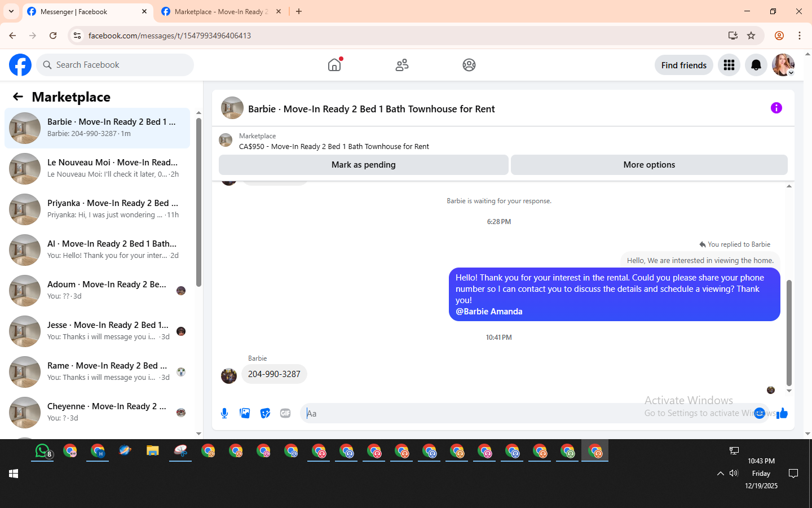Viewport: 812px width, 508px height.
Task: Click the address bar URL
Action: [170, 36]
